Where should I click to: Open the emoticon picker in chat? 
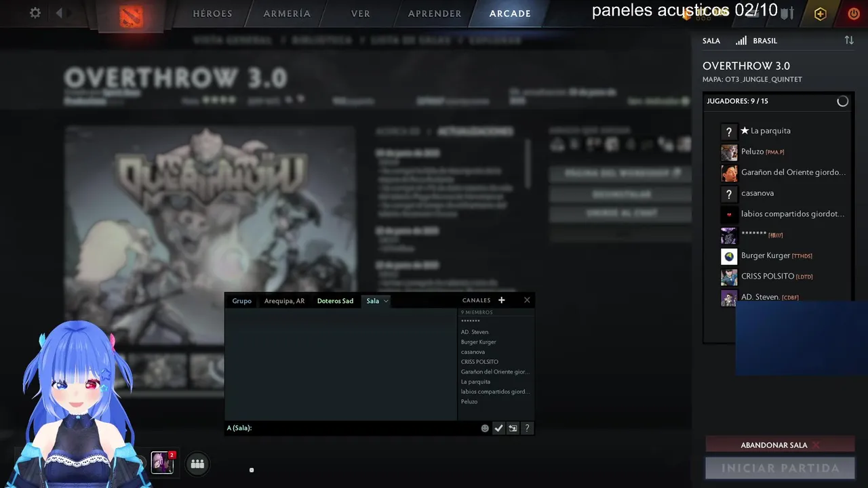coord(485,428)
